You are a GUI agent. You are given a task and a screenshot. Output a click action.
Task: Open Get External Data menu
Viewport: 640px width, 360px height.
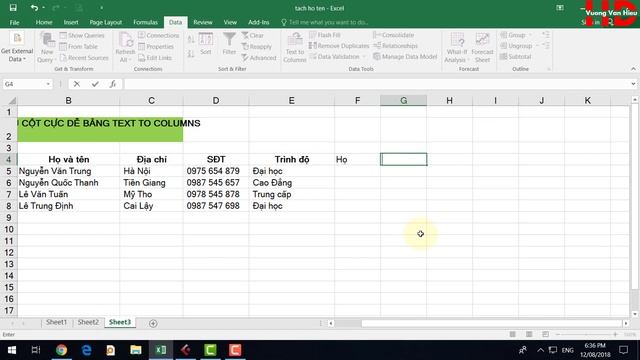17,48
